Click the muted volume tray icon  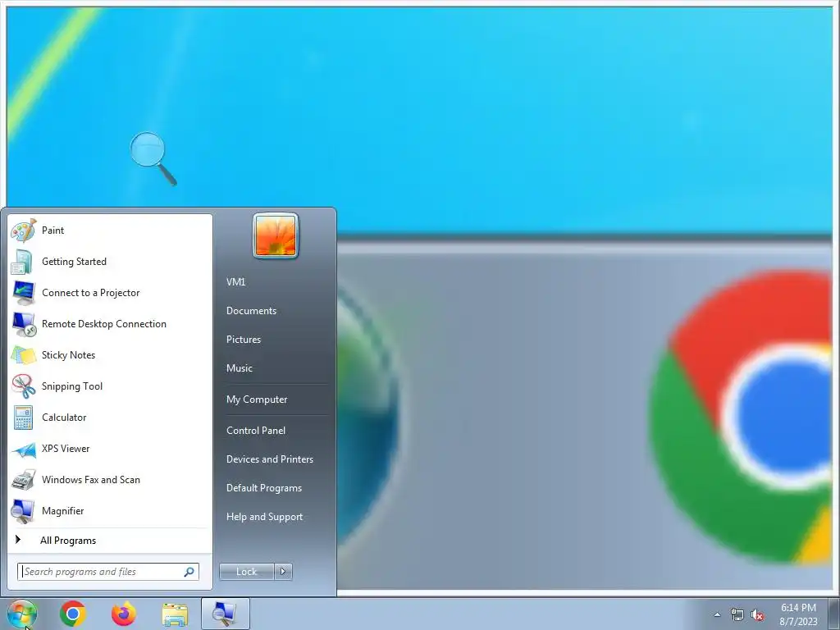pyautogui.click(x=757, y=615)
